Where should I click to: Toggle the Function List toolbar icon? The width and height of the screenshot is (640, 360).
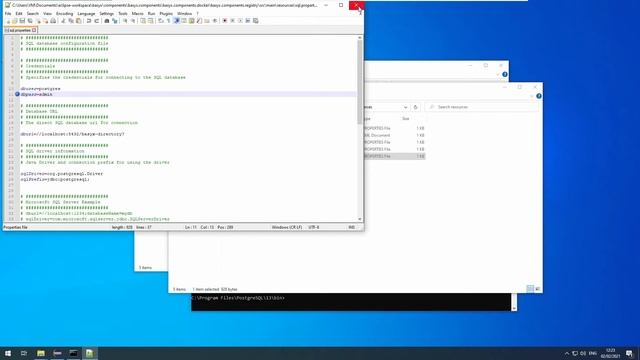click(x=199, y=20)
